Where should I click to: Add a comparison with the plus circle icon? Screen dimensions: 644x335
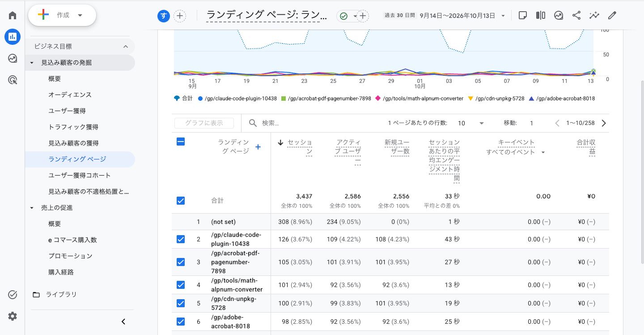pyautogui.click(x=180, y=16)
